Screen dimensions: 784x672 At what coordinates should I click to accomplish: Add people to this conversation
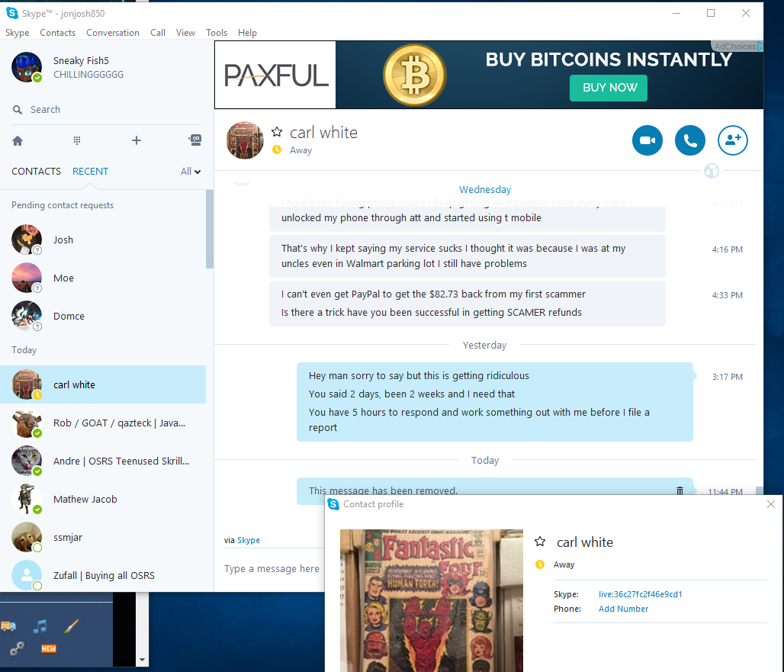pyautogui.click(x=732, y=140)
